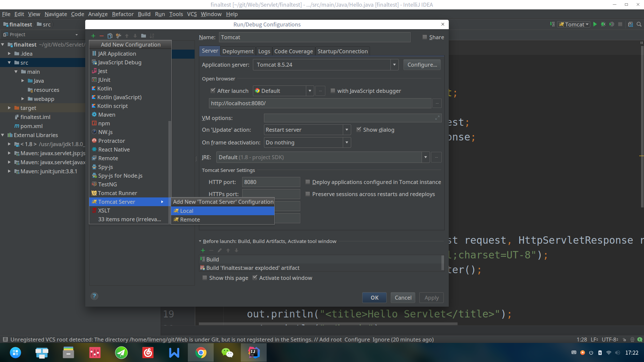644x362 pixels.
Task: Click the OK button
Action: pos(374,298)
